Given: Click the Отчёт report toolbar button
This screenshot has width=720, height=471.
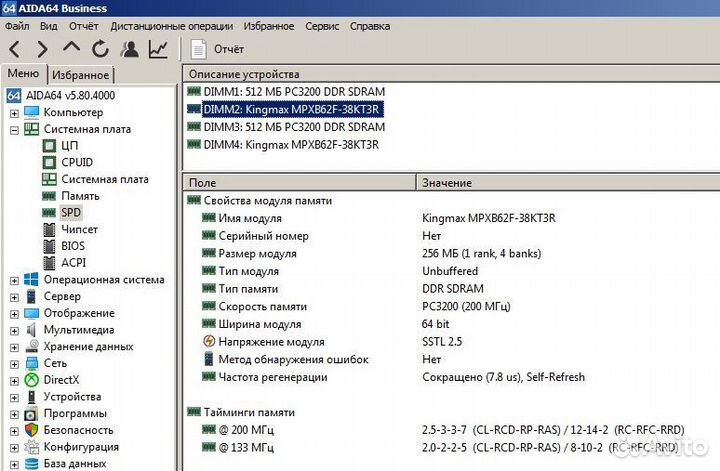Looking at the screenshot, I should 217,49.
